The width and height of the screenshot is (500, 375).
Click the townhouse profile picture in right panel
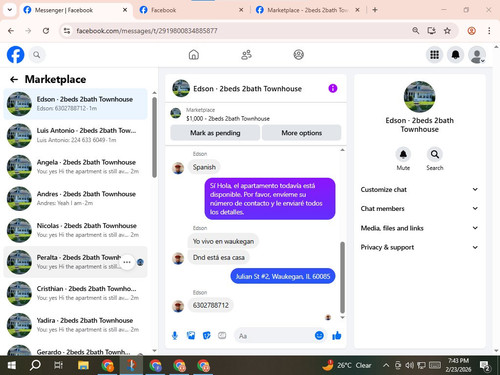tap(419, 96)
